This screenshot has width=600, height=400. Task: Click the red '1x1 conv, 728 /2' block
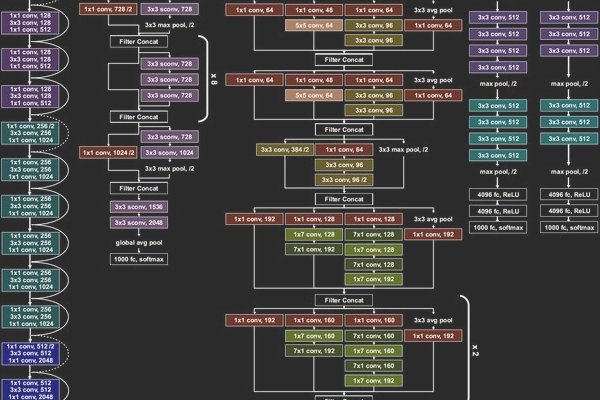(107, 8)
